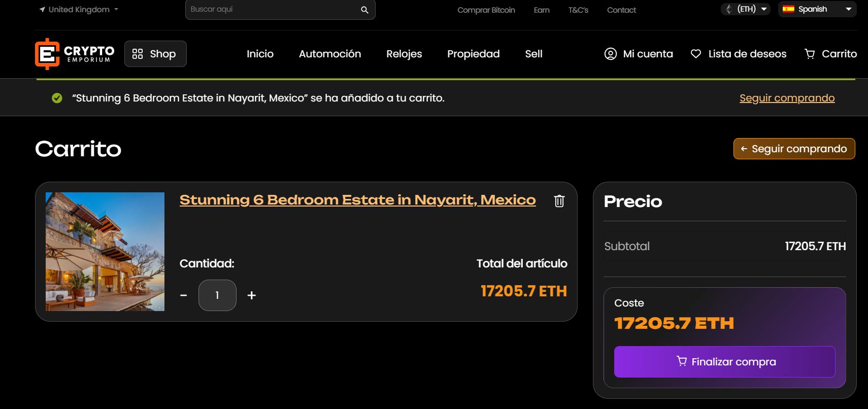Switch to the Relojes section

pos(404,54)
